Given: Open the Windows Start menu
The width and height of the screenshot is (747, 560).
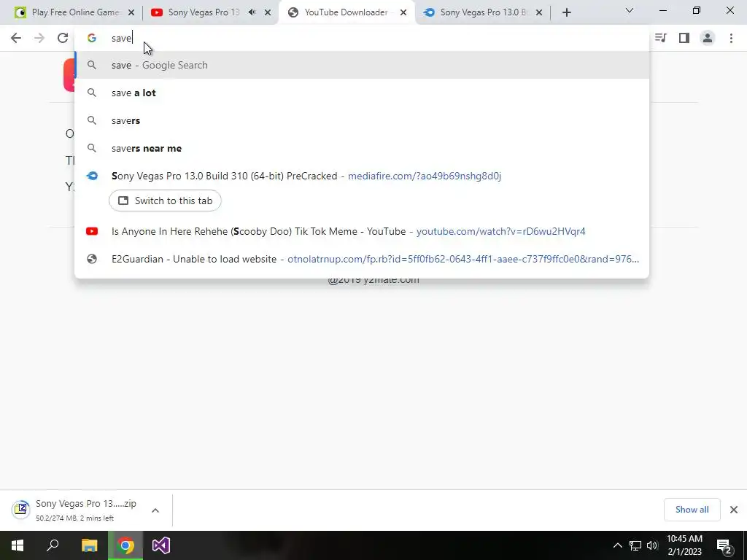Looking at the screenshot, I should [x=18, y=545].
